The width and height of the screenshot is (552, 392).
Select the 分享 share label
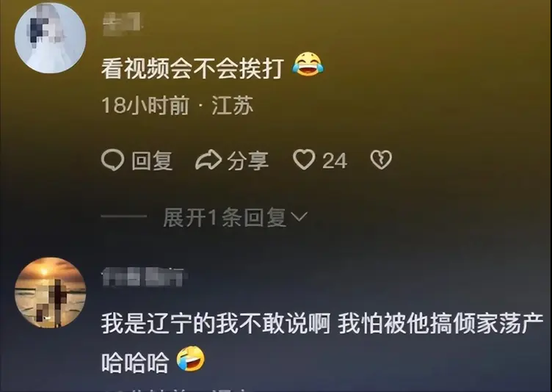(x=248, y=161)
